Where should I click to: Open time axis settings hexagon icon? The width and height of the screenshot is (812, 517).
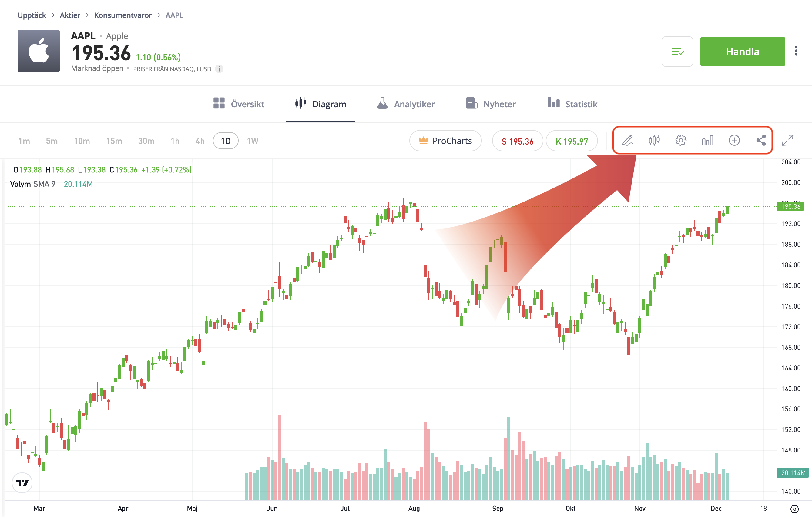(x=794, y=509)
